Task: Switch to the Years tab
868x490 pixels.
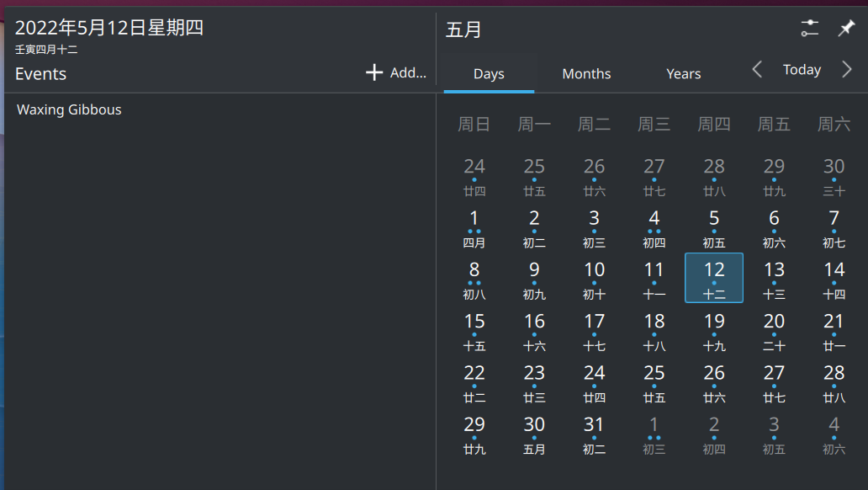Action: 683,74
